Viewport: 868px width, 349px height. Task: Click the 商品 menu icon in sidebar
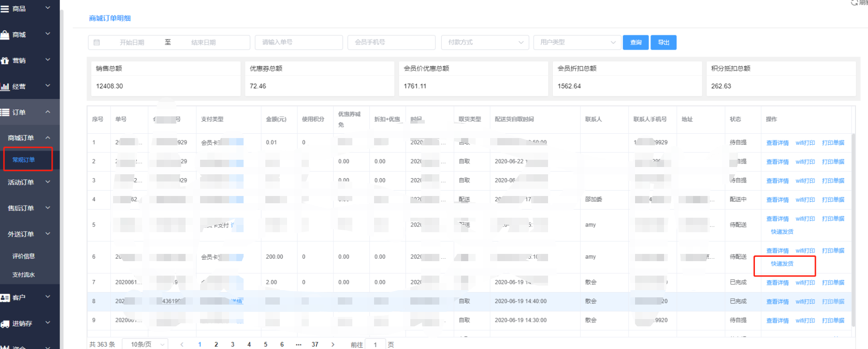5,9
